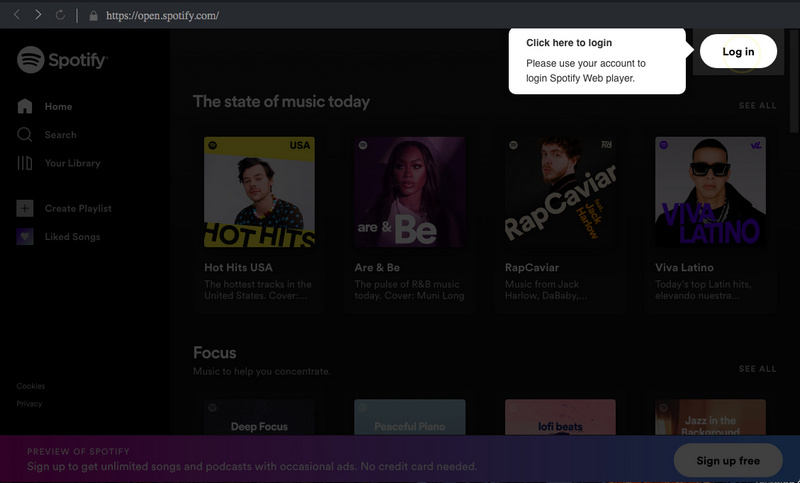Click the browser back arrow
Viewport: 800px width, 483px height.
point(17,15)
